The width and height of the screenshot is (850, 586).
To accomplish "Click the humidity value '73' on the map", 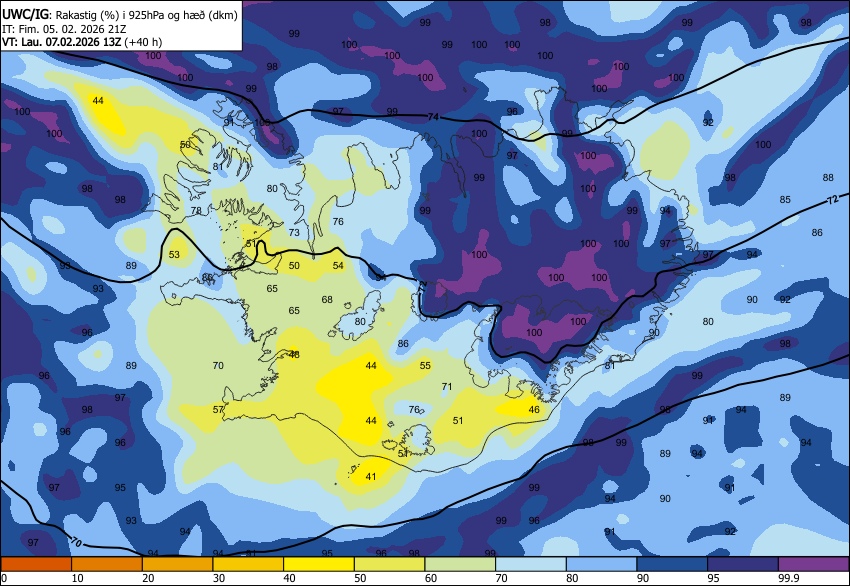I will (294, 233).
